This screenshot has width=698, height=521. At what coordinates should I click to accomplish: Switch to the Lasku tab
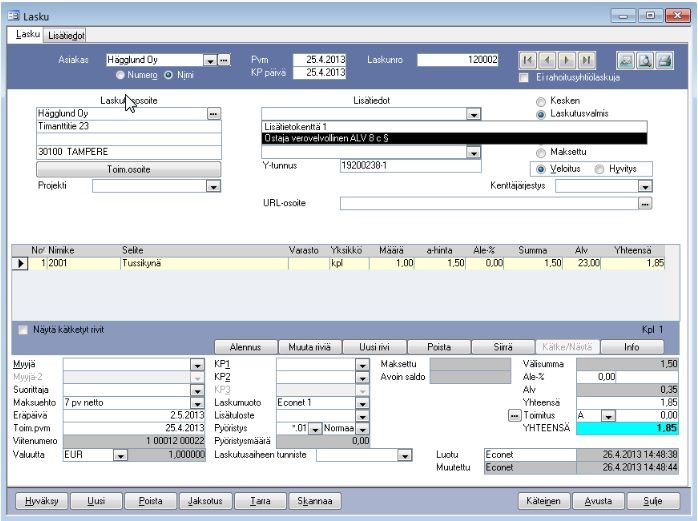[x=28, y=34]
